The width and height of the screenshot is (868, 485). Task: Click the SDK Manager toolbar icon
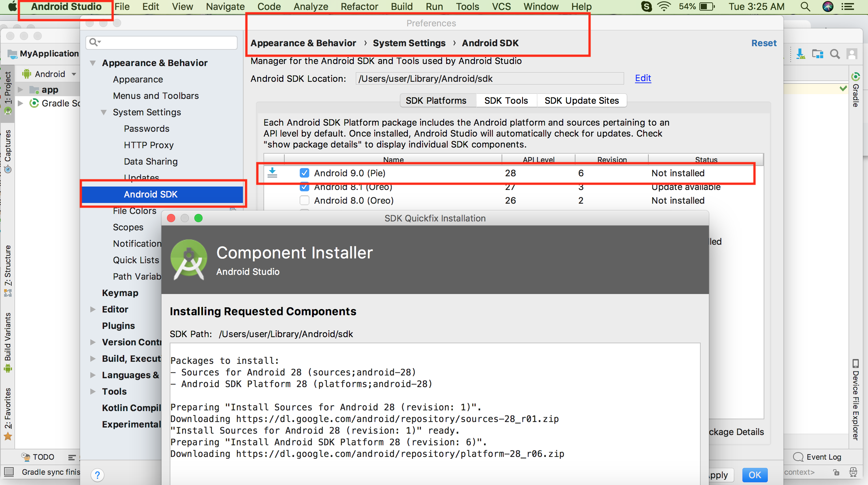800,54
